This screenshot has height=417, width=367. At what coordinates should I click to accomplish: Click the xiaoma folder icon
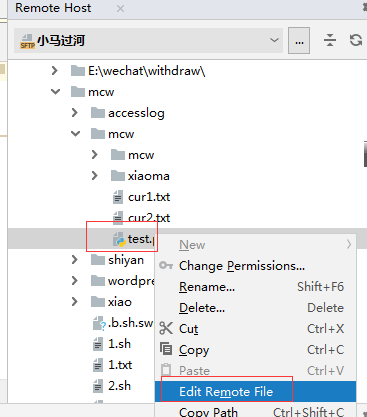click(x=118, y=176)
